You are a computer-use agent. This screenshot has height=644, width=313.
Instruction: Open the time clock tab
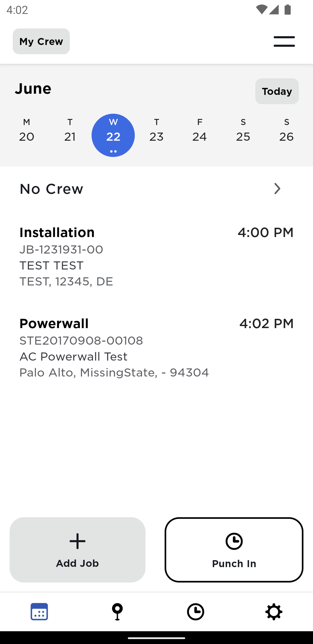tap(196, 612)
